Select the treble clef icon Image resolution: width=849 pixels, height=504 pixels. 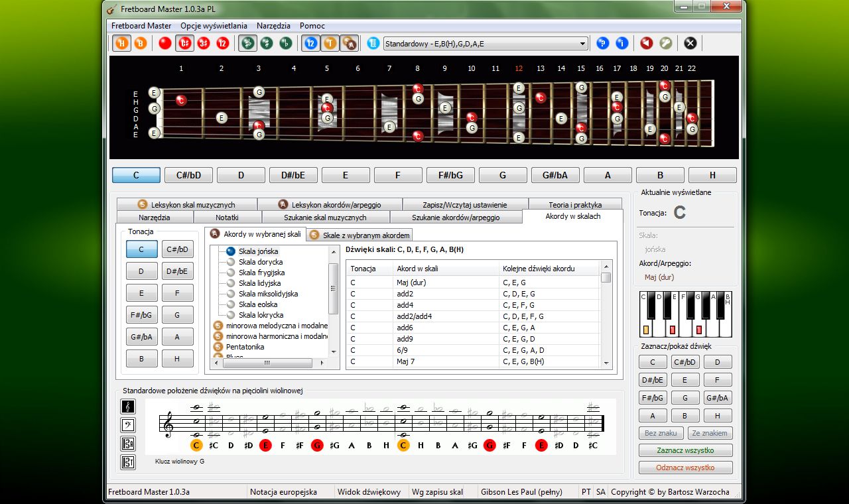pos(128,407)
